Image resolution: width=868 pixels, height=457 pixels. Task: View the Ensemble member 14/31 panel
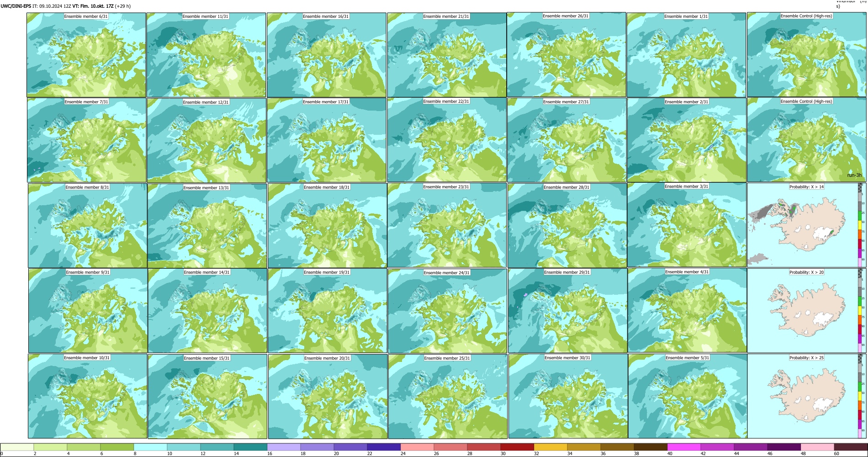tap(207, 310)
